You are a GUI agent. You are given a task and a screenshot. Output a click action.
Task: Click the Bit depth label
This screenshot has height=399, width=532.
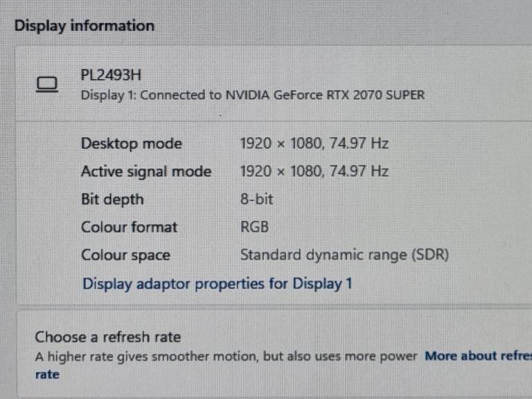pos(112,199)
